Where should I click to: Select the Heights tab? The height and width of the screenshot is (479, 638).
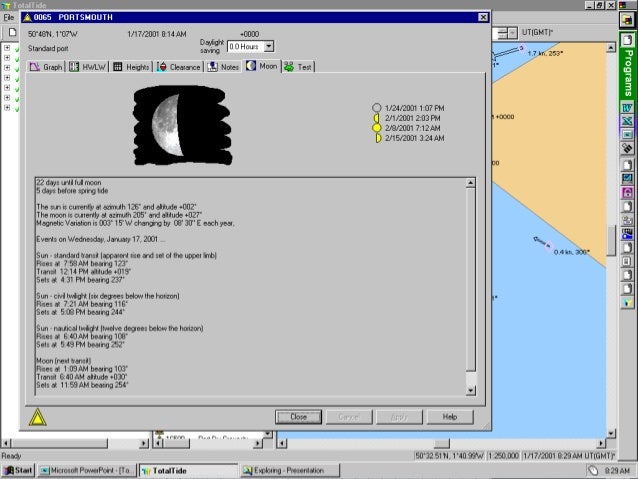(132, 67)
